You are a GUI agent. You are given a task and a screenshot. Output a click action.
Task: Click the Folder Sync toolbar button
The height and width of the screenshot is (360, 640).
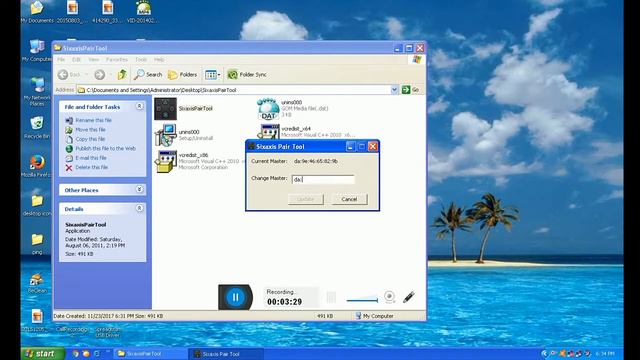[x=247, y=75]
